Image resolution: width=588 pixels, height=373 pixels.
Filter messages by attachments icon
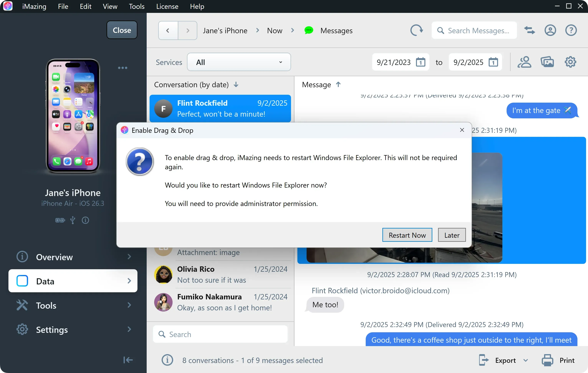click(547, 62)
